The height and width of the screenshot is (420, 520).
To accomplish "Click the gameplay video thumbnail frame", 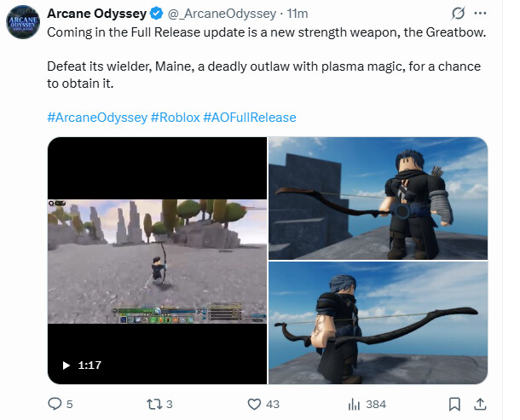I will point(157,262).
